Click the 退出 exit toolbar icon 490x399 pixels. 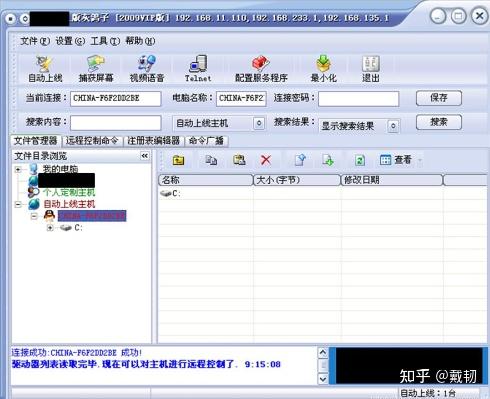pos(371,69)
